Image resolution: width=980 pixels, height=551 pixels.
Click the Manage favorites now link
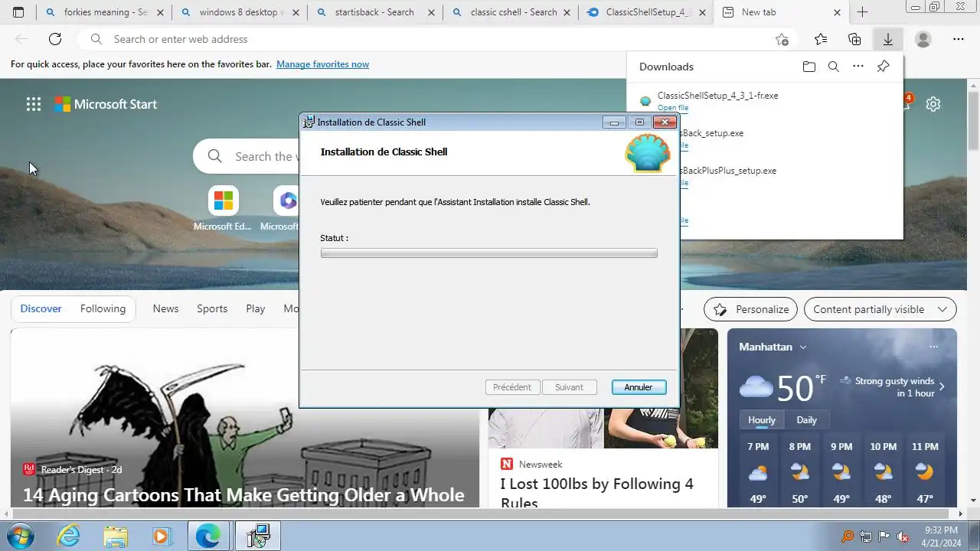click(322, 64)
